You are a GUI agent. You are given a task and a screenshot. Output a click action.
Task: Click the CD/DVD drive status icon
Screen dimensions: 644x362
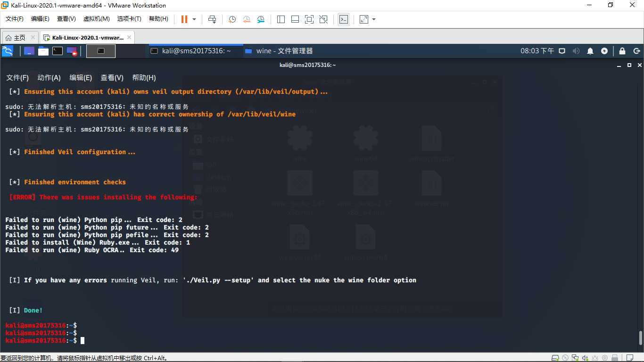(x=565, y=358)
